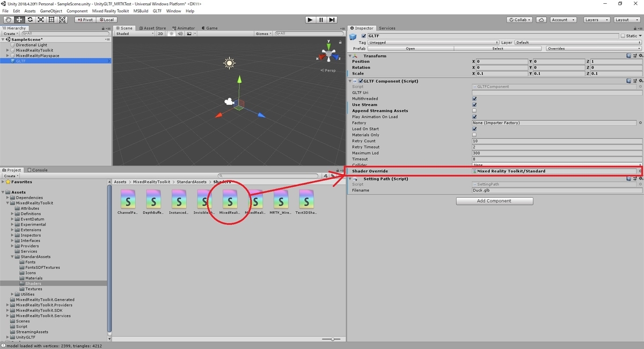Edit the Position X field

[501, 61]
